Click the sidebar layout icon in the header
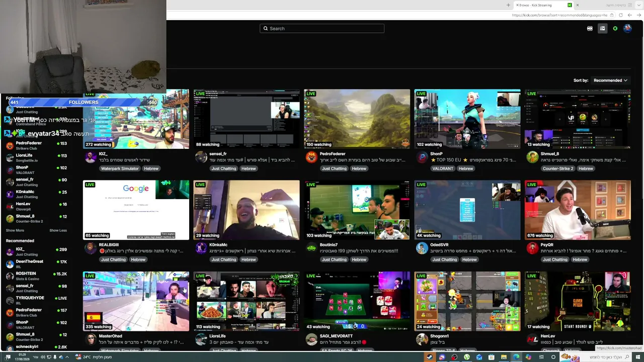This screenshot has width=644, height=362. pyautogui.click(x=602, y=29)
